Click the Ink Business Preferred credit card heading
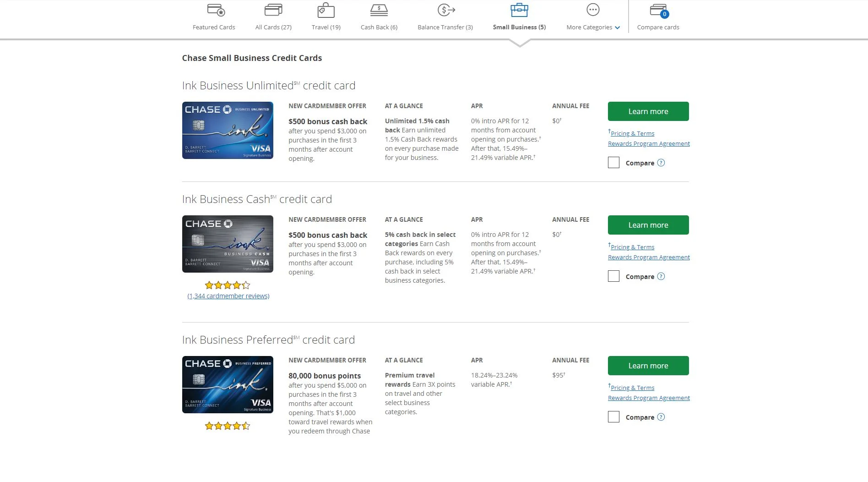Image resolution: width=868 pixels, height=482 pixels. point(268,340)
